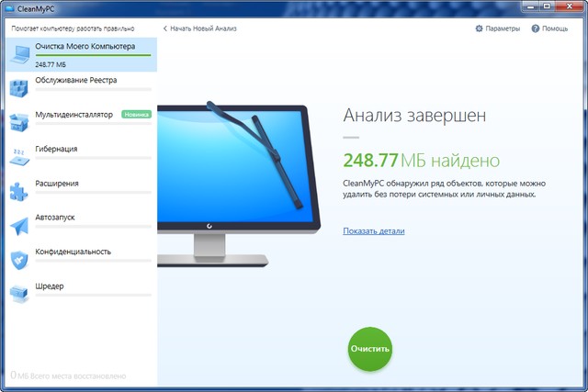
Task: Click the question mark help icon
Action: 535,28
